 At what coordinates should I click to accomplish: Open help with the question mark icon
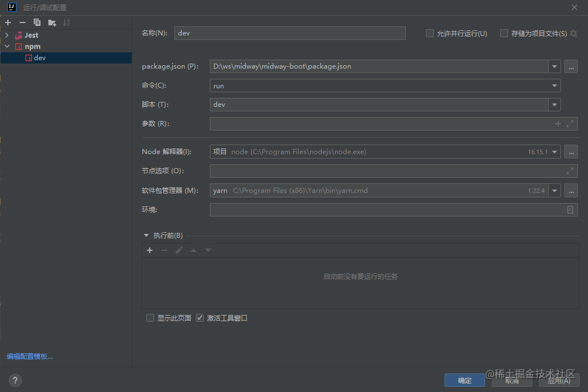[15, 380]
